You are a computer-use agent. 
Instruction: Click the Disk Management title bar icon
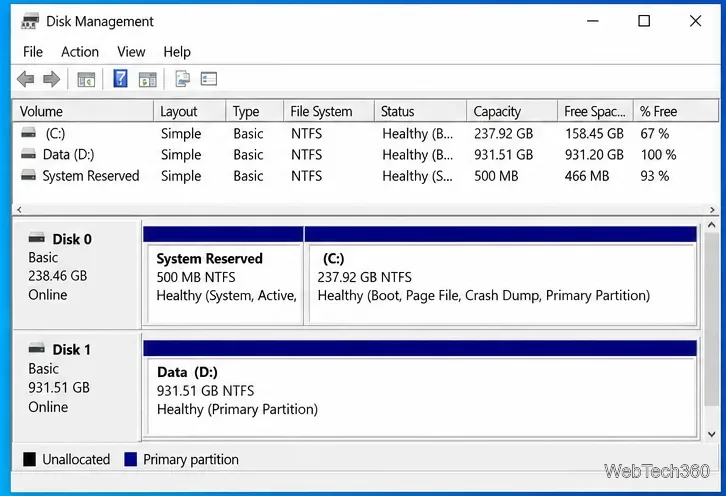click(31, 21)
